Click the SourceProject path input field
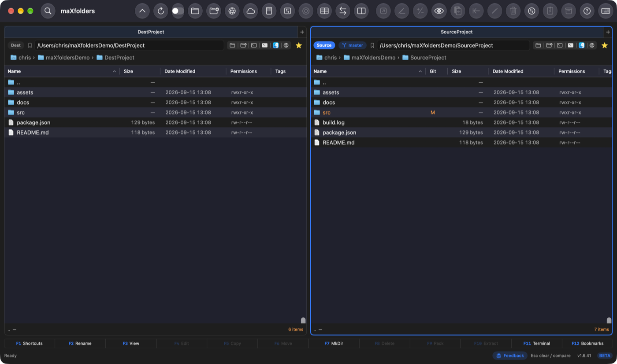617x364 pixels. tap(453, 45)
